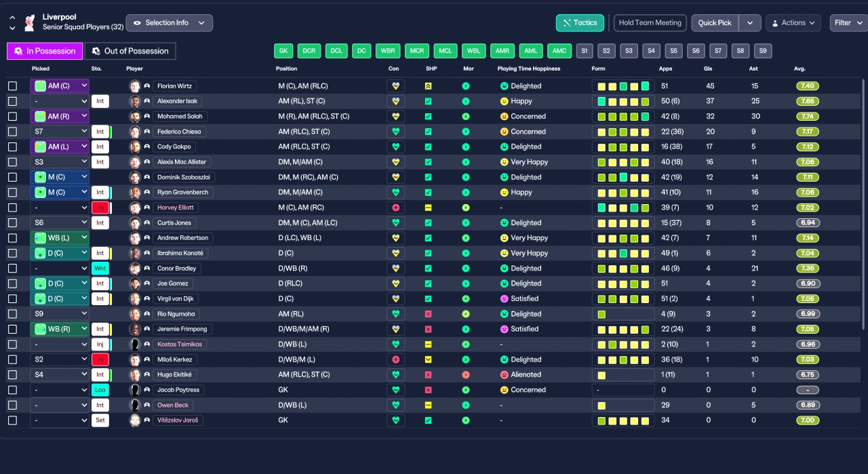Select the GK position slot
Screen dimensions: 868x474
tap(283, 51)
